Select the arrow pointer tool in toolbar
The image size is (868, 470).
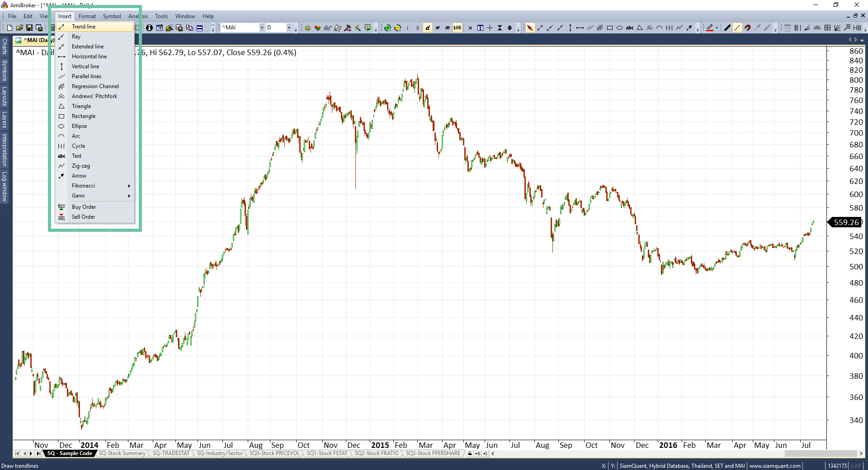[x=530, y=28]
